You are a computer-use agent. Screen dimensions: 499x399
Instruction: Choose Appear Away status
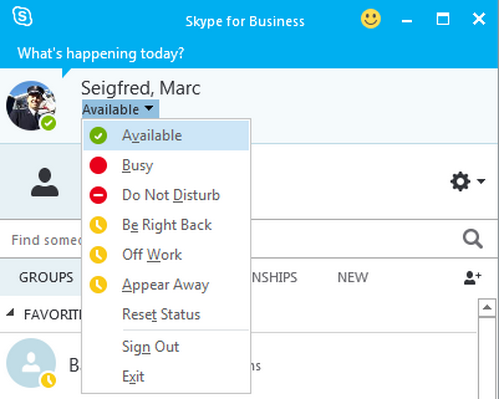coord(166,285)
